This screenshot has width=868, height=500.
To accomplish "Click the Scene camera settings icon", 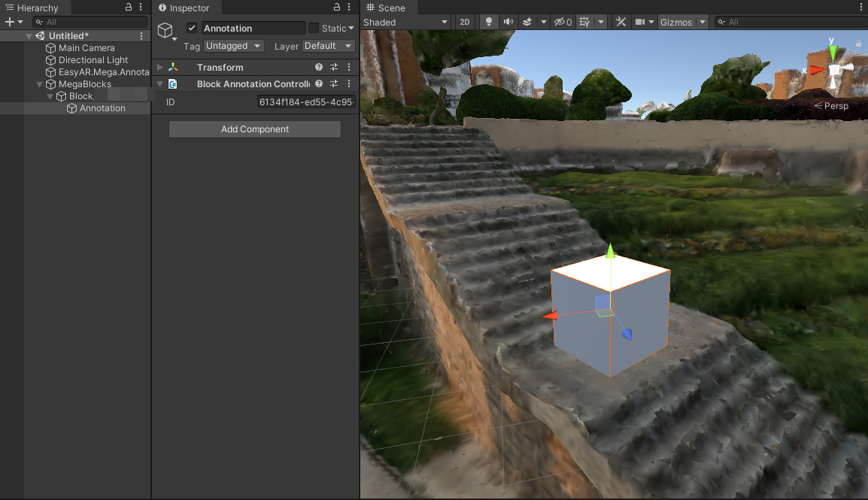I will coord(641,22).
